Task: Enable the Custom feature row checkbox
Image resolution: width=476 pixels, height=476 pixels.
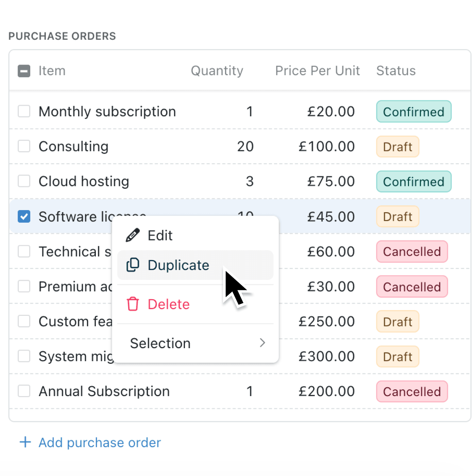Action: [24, 321]
